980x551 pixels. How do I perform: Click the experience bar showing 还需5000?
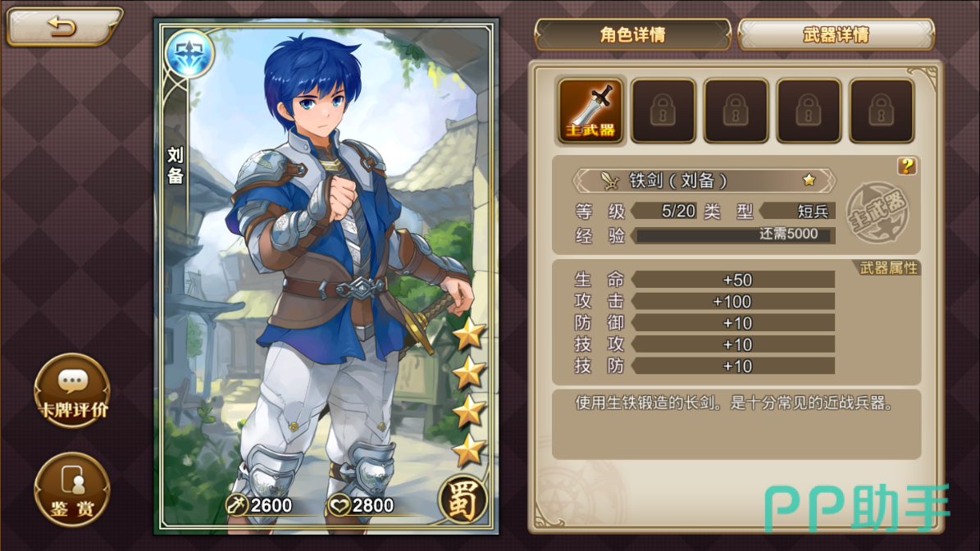pos(734,235)
